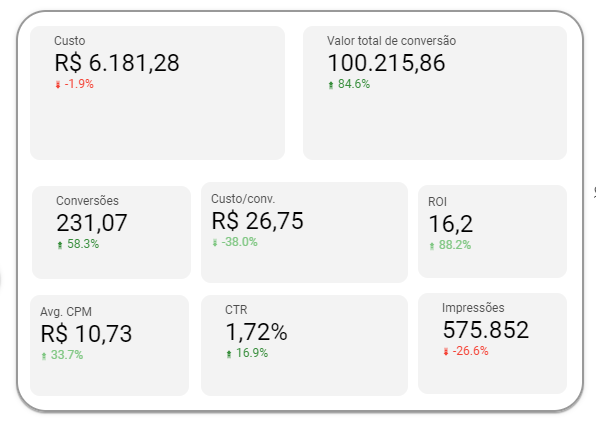Click the up arrow icon next to 88.2%

point(431,246)
